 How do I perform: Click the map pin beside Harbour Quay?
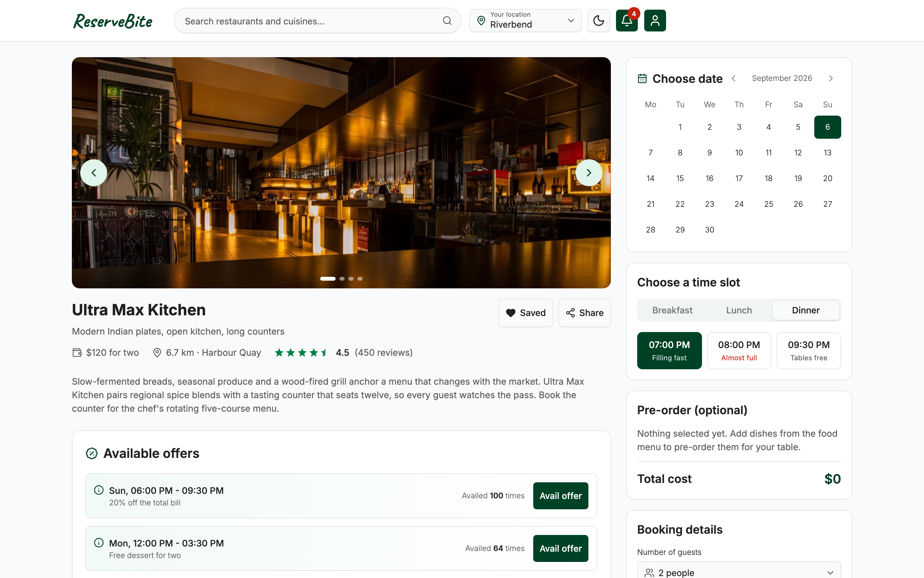(157, 353)
